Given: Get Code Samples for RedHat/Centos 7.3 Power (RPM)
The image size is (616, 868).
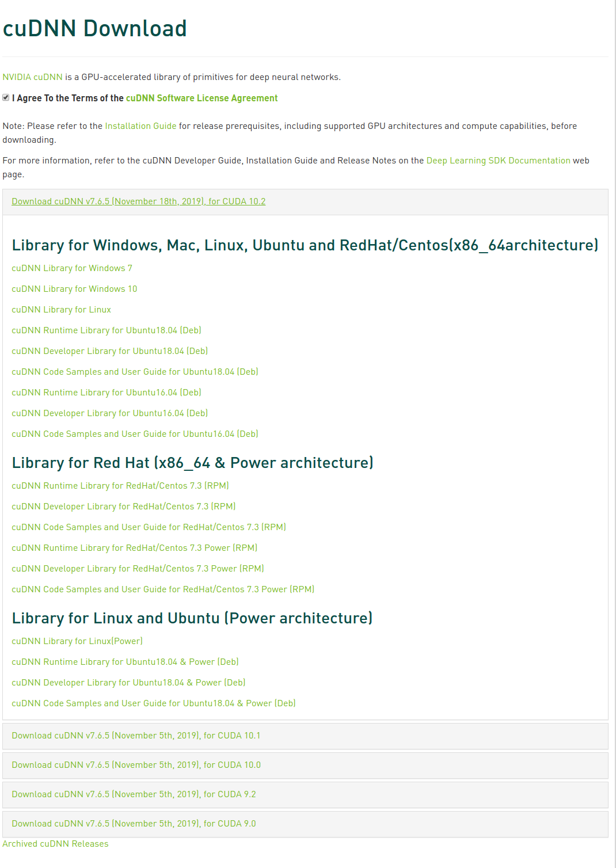Looking at the screenshot, I should [163, 589].
